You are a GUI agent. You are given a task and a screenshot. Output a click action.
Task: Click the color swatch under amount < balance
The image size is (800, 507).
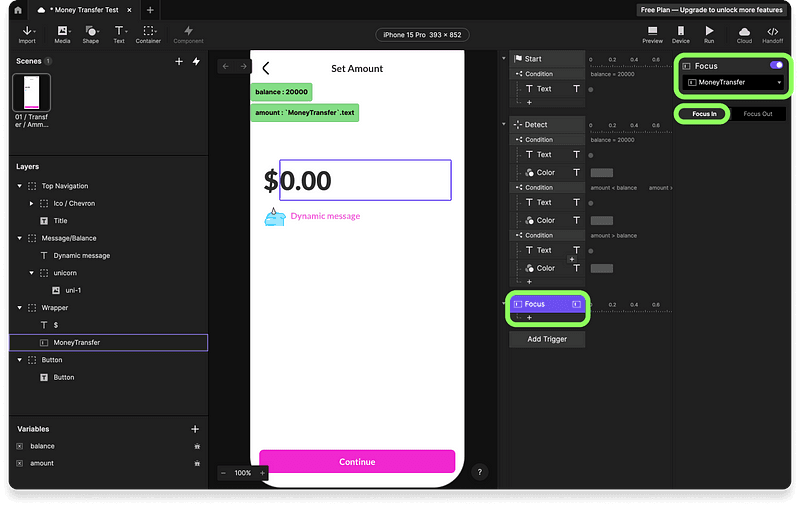[x=602, y=221]
